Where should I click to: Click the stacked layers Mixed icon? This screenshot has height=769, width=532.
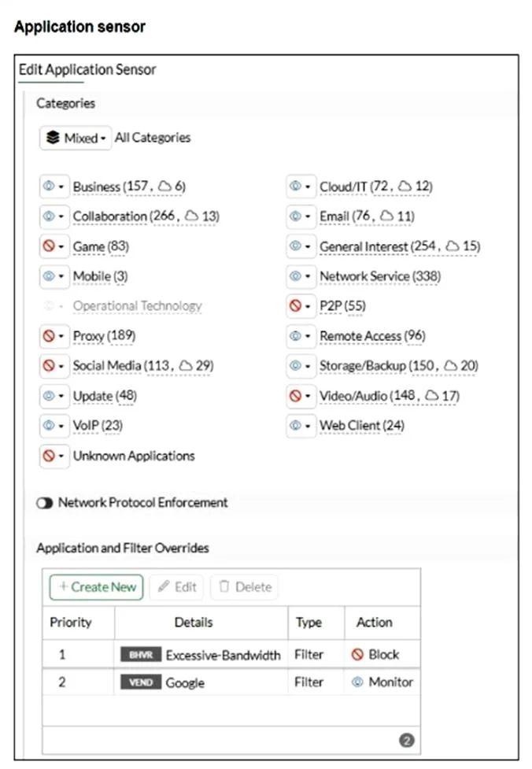pos(53,138)
